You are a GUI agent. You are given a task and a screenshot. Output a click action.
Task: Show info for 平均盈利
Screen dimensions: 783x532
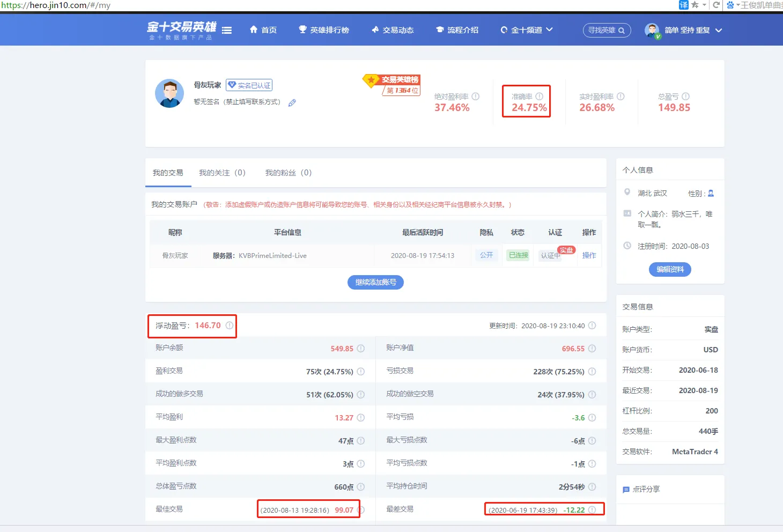tap(361, 418)
